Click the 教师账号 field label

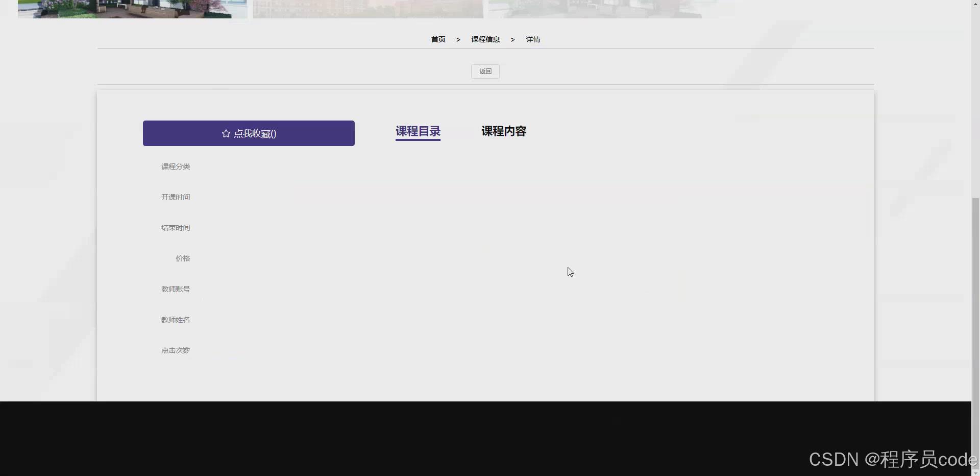pos(175,289)
